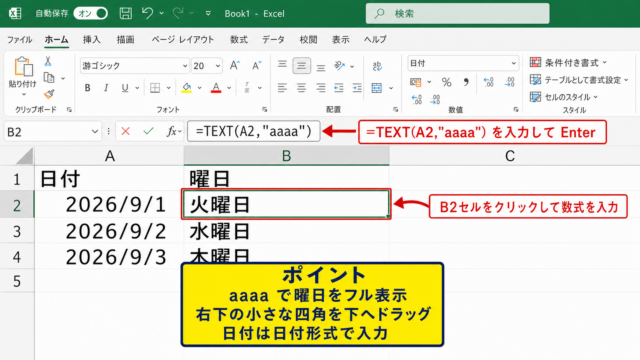Switch to the 表示 tab
The image size is (640, 360).
pyautogui.click(x=340, y=40)
